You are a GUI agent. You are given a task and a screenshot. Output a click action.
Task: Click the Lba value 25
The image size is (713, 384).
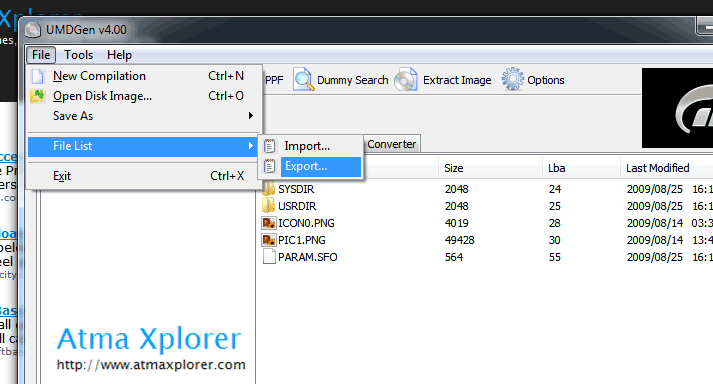[x=554, y=206]
